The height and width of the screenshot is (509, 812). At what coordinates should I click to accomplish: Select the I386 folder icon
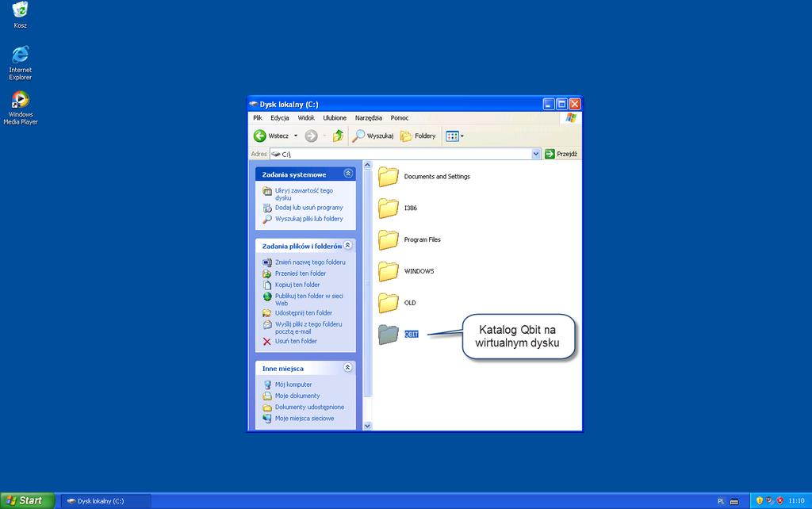(388, 209)
